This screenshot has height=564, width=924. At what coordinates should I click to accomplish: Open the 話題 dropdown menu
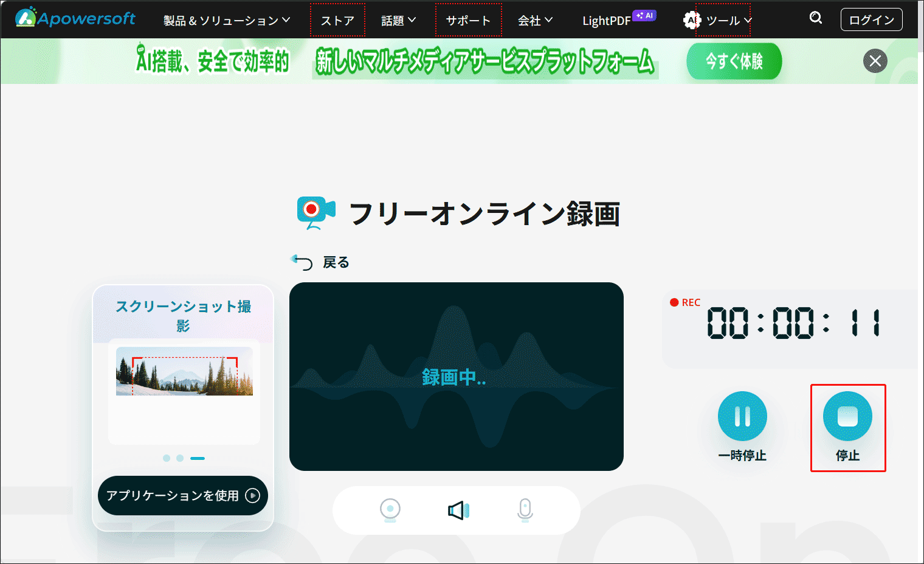(x=397, y=19)
